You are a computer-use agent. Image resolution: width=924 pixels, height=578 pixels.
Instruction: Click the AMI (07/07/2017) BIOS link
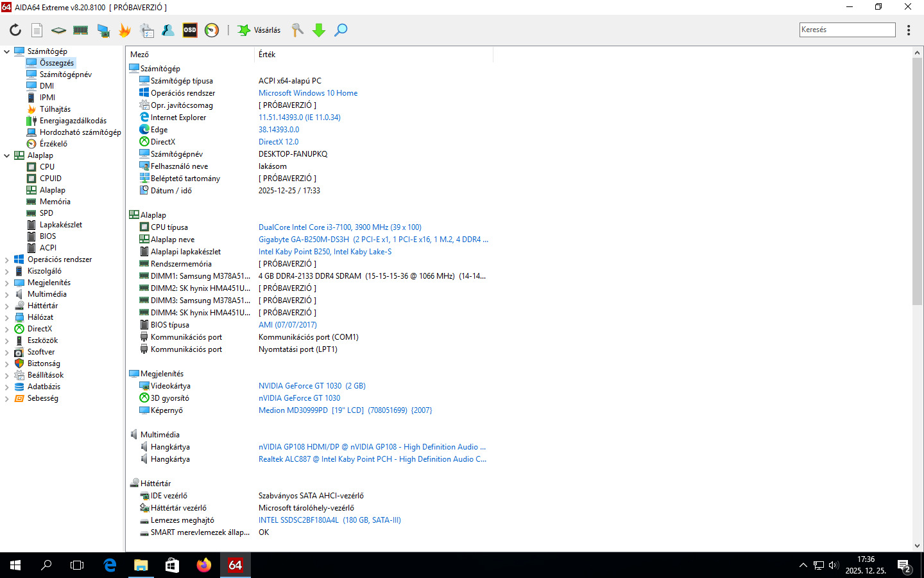[287, 325]
